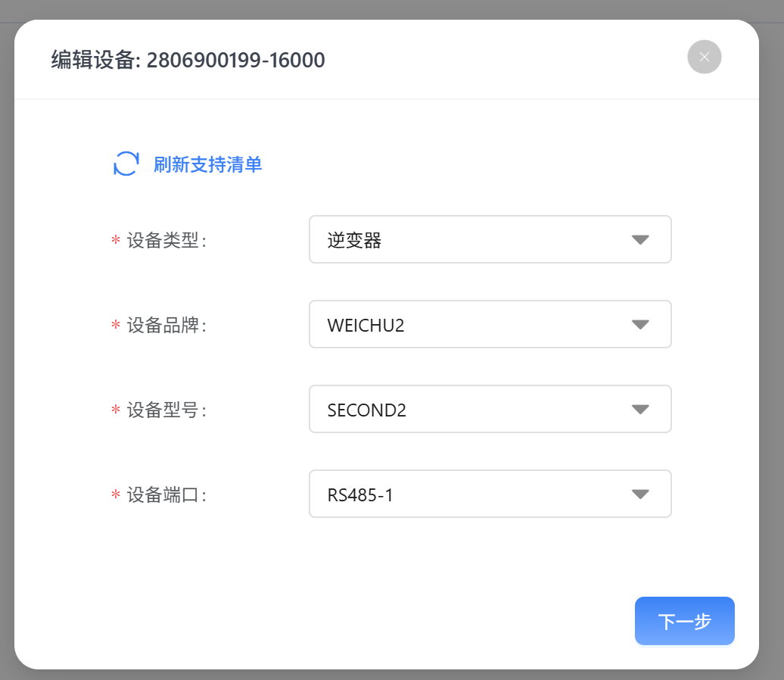The height and width of the screenshot is (680, 784).
Task: Expand the 设备类型 dropdown arrow
Action: pyautogui.click(x=640, y=240)
